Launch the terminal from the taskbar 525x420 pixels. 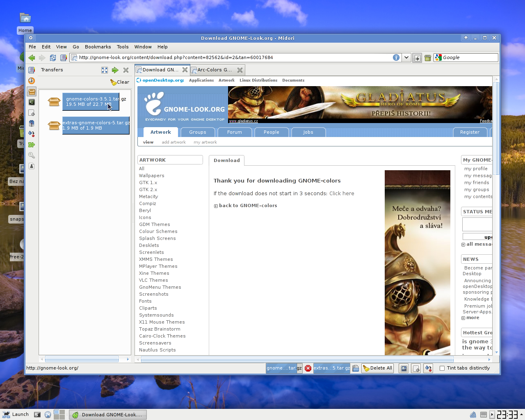37,415
